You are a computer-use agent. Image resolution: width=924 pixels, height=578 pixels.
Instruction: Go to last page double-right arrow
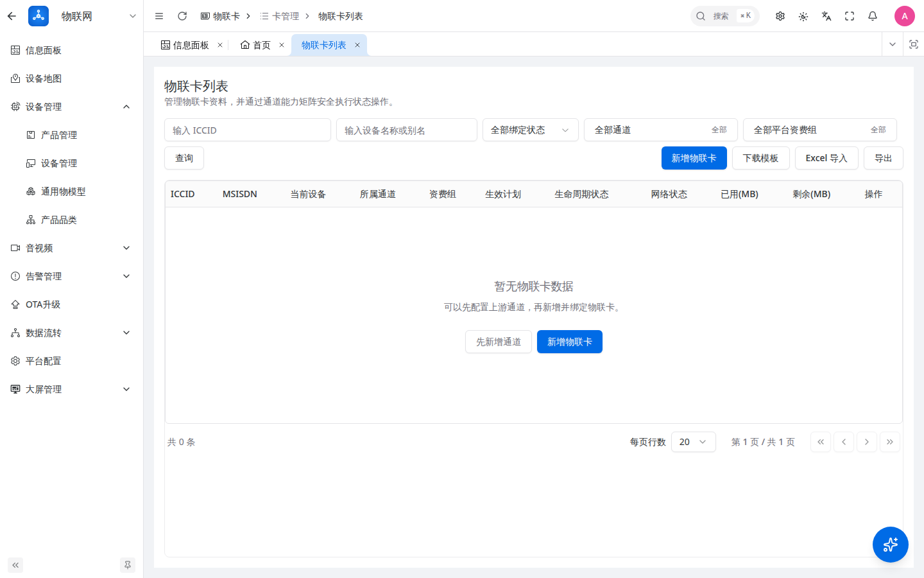pos(890,442)
